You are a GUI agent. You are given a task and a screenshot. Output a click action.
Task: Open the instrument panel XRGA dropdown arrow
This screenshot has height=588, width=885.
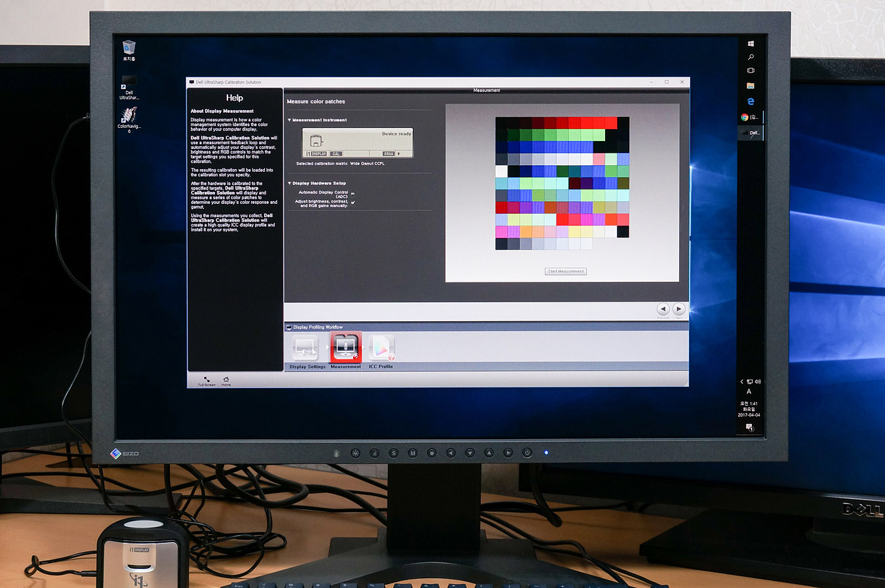tap(399, 154)
